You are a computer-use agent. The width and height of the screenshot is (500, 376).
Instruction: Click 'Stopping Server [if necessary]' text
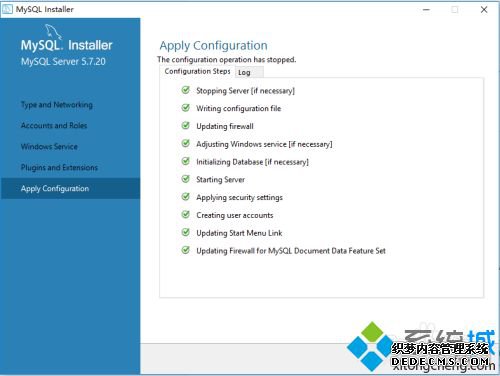tap(245, 91)
